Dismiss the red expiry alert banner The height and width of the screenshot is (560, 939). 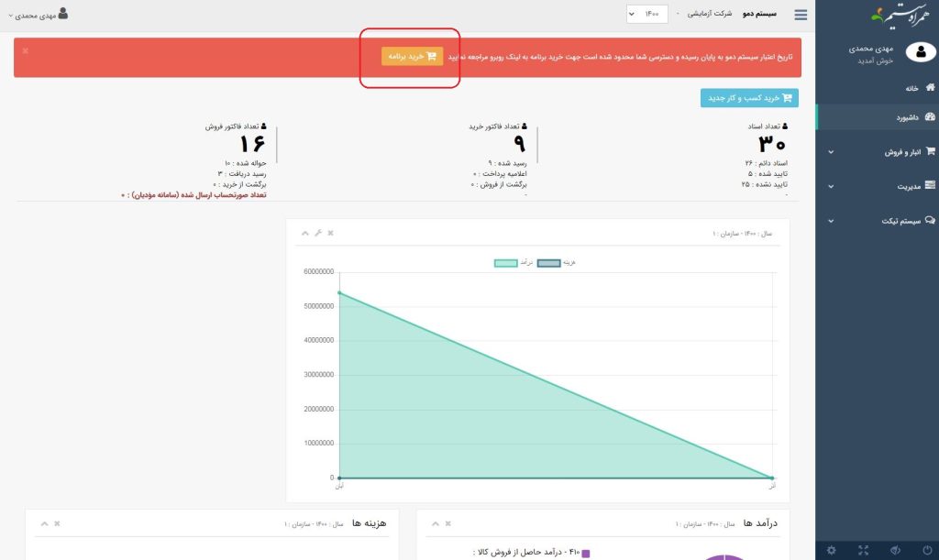25,50
